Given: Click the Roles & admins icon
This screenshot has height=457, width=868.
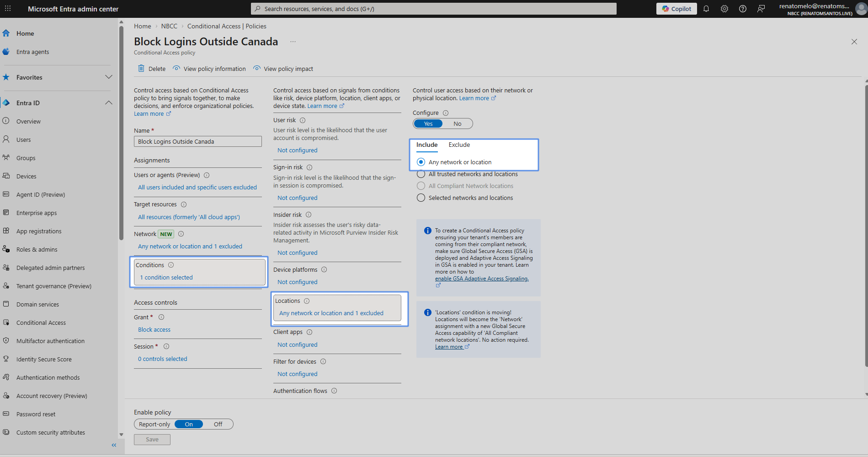Looking at the screenshot, I should coord(6,249).
